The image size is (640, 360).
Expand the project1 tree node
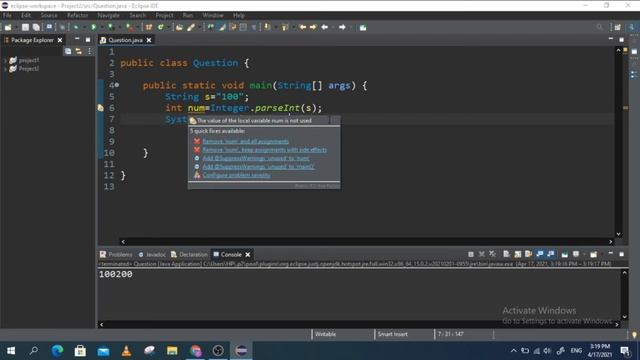(x=5, y=60)
